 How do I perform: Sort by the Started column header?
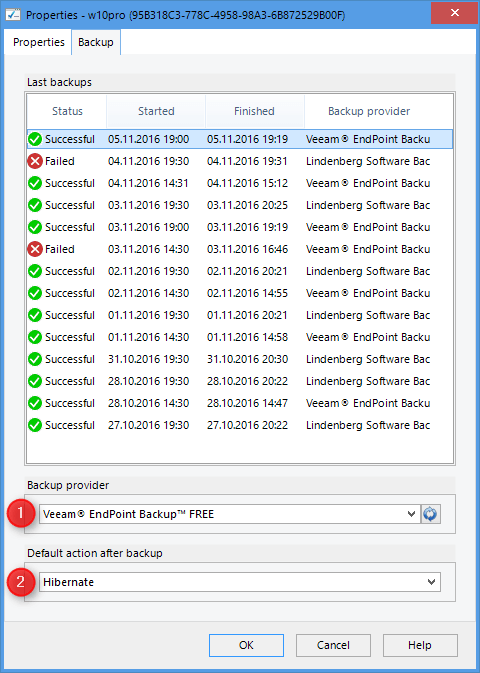(x=156, y=111)
